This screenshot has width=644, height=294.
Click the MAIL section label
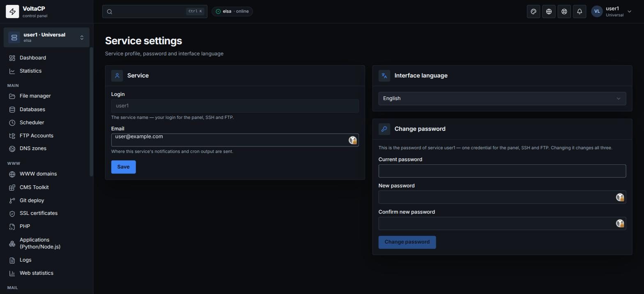coord(12,288)
